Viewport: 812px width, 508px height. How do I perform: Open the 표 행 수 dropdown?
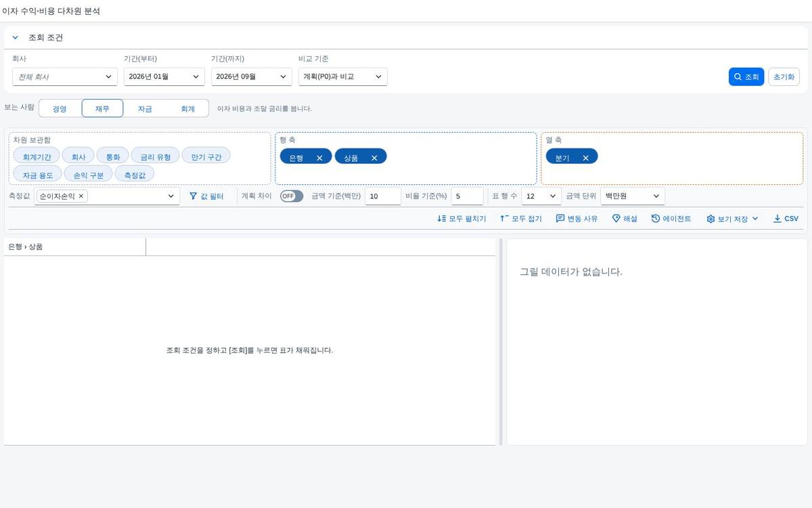click(x=541, y=196)
